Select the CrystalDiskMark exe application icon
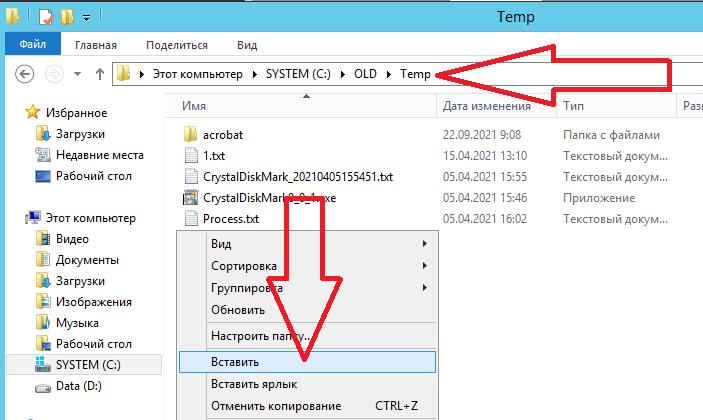703x420 pixels. point(191,198)
